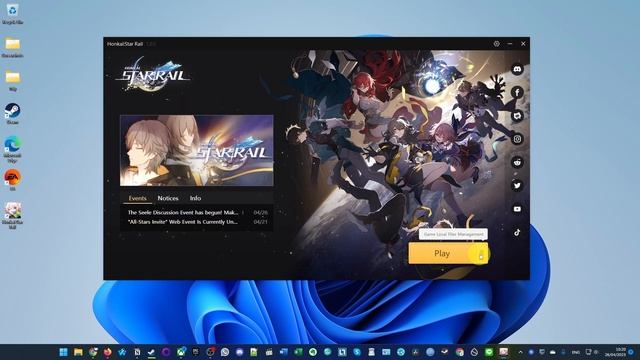Viewport: 640px width, 360px height.
Task: Open the TikTok icon
Action: (x=517, y=232)
